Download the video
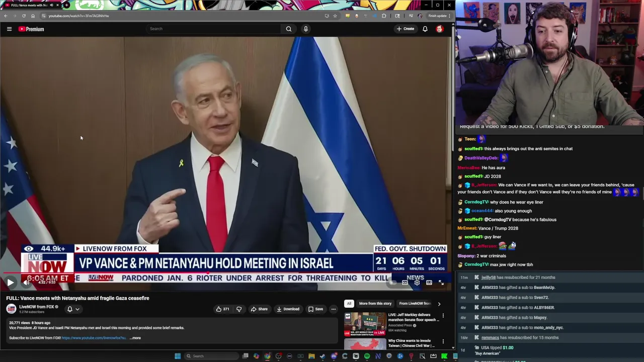644x362 pixels. [x=288, y=309]
